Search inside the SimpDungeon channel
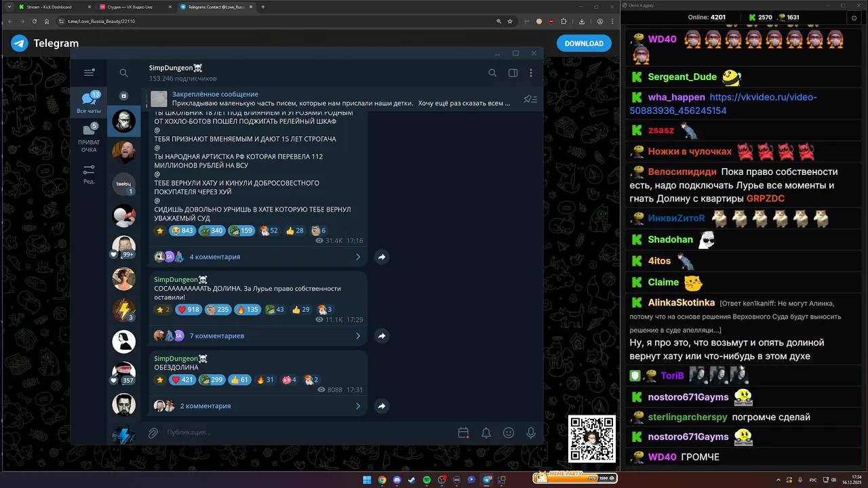This screenshot has width=868, height=488. point(492,73)
